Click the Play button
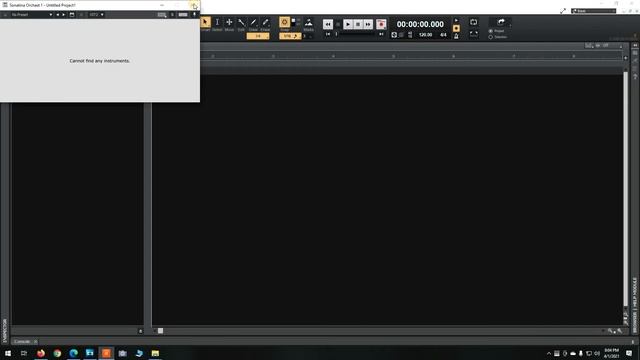Image resolution: width=640 pixels, height=360 pixels. (x=348, y=24)
